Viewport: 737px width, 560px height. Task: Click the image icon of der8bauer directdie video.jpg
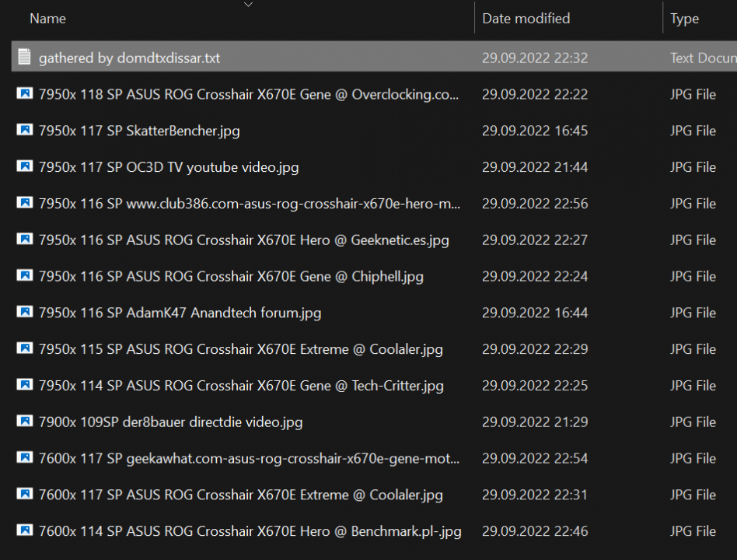(24, 421)
